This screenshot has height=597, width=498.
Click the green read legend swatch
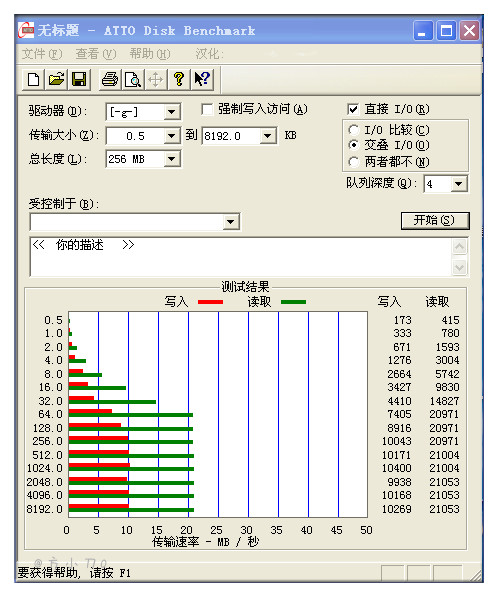pos(294,302)
